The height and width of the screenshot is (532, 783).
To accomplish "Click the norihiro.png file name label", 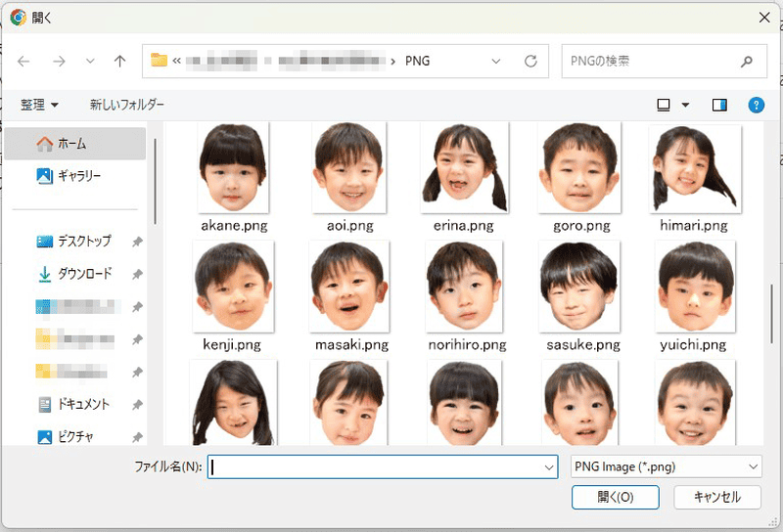I will 468,344.
